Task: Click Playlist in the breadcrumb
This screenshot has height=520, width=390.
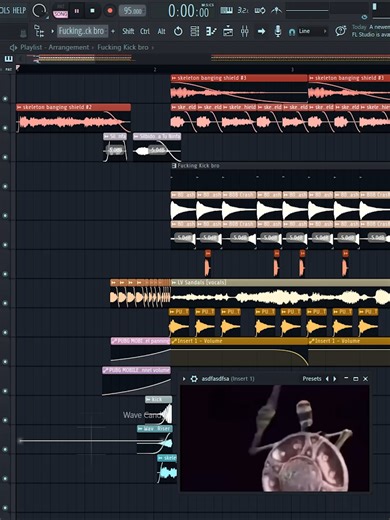Action: tap(31, 47)
